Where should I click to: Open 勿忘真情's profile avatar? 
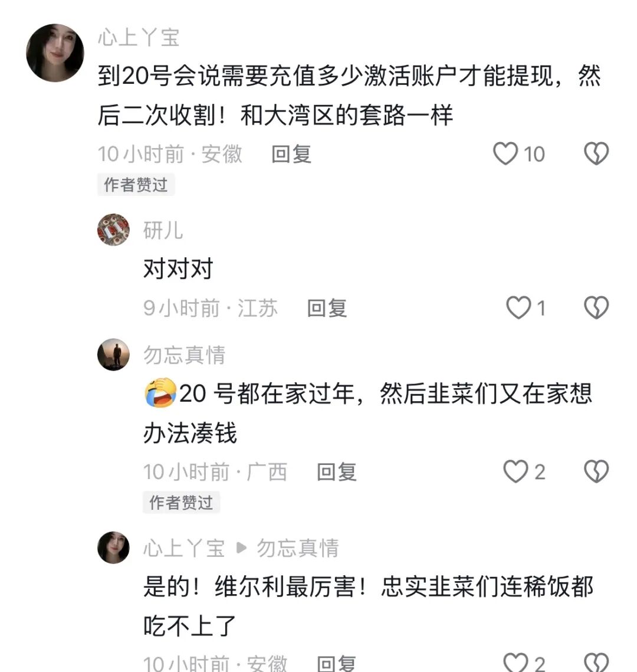[113, 354]
